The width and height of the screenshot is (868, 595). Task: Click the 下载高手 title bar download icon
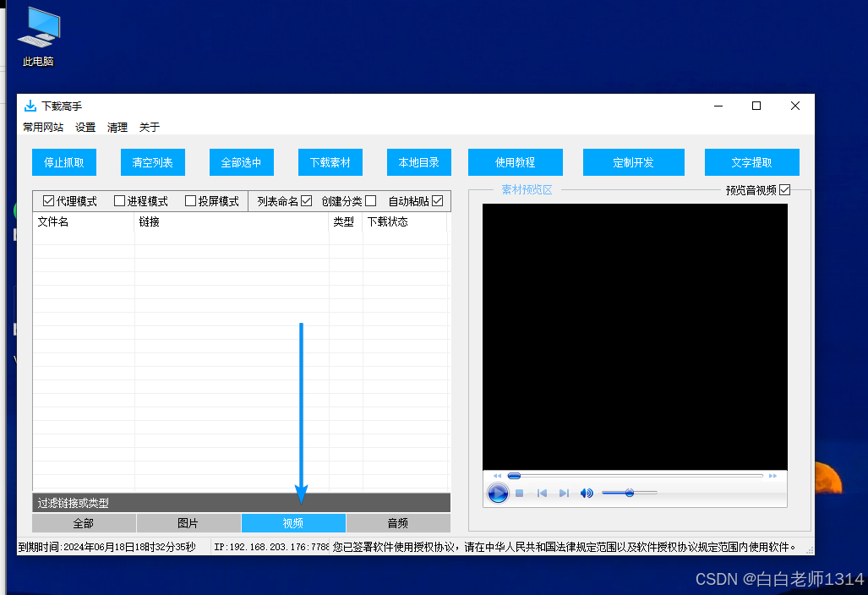pos(30,106)
